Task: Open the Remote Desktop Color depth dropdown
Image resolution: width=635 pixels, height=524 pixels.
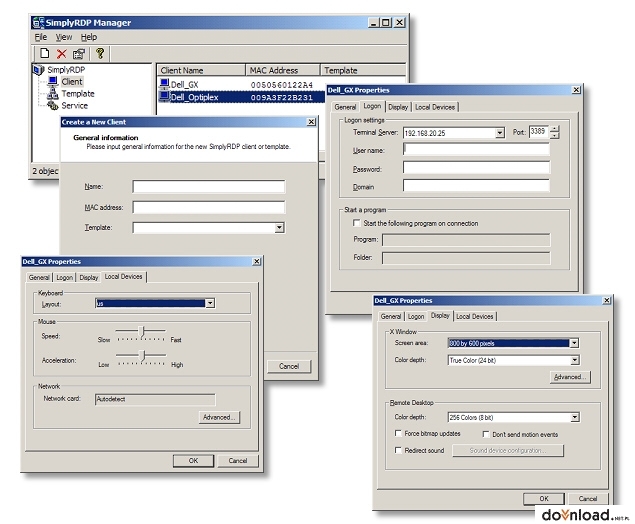Action: coord(575,417)
